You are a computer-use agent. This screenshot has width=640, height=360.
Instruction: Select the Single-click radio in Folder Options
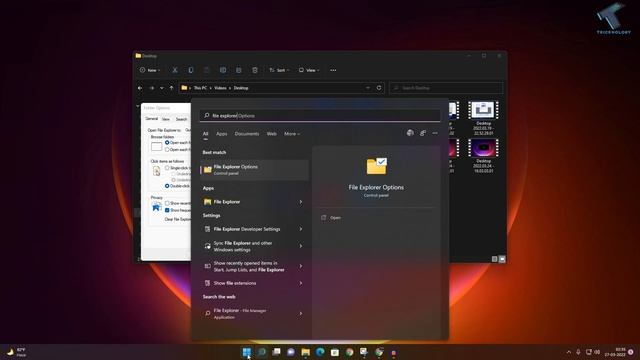pos(167,168)
